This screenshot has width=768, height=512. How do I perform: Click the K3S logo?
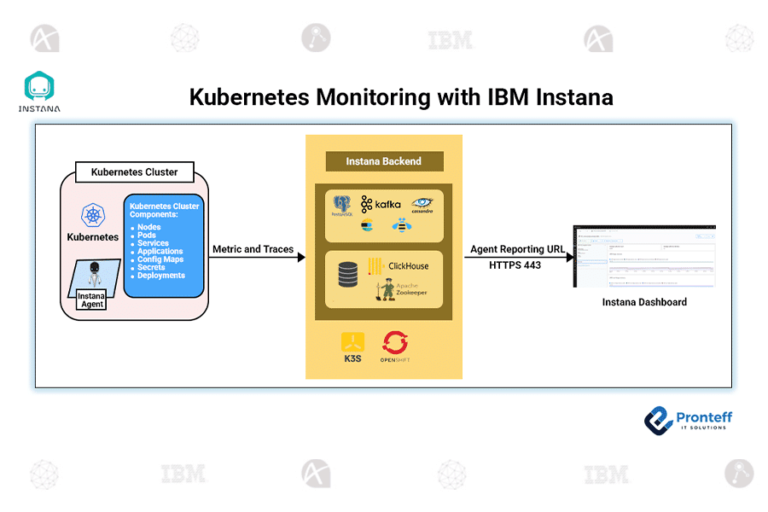pos(352,345)
